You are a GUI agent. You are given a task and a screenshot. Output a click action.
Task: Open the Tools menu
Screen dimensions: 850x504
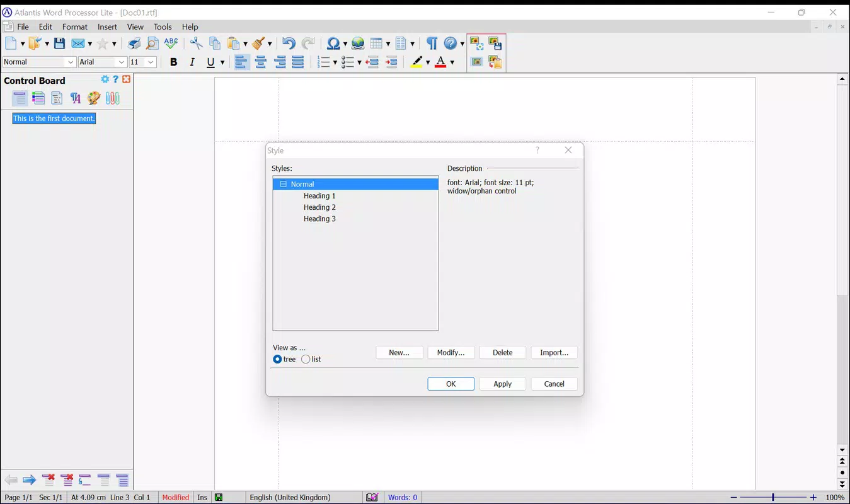click(163, 26)
